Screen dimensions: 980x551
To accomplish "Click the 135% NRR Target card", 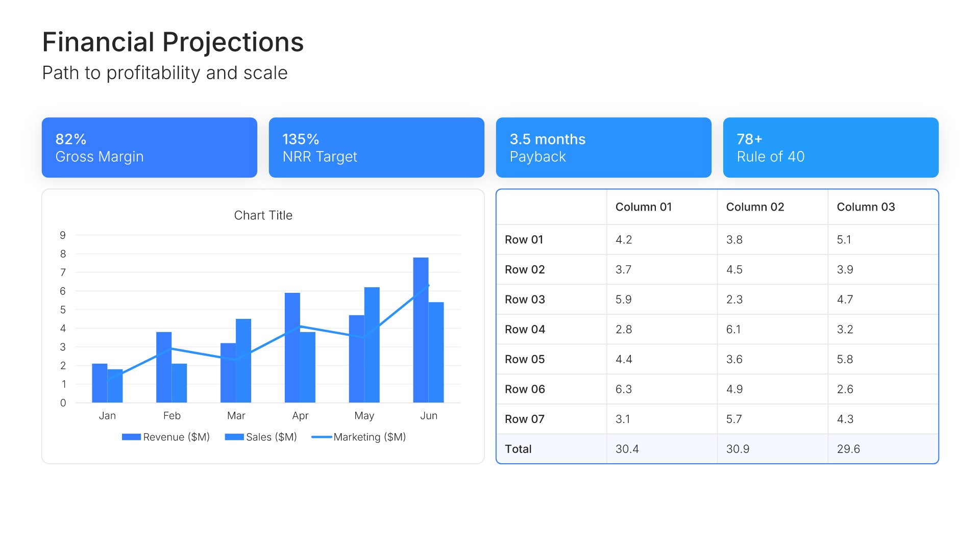I will (x=376, y=147).
